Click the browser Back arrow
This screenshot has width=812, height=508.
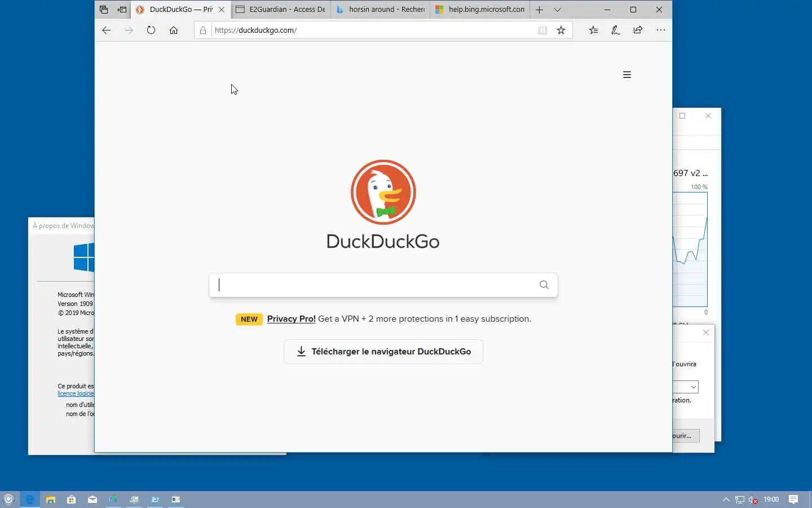tap(106, 30)
